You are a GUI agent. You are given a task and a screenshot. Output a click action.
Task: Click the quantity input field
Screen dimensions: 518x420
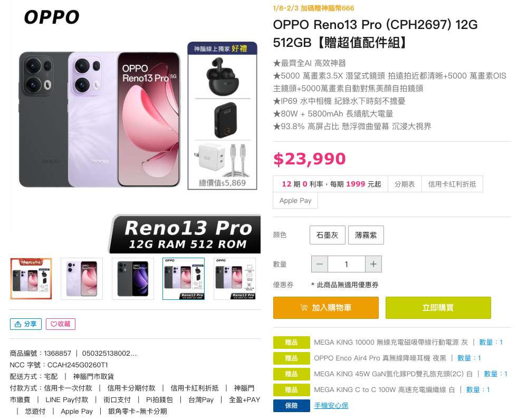(347, 264)
